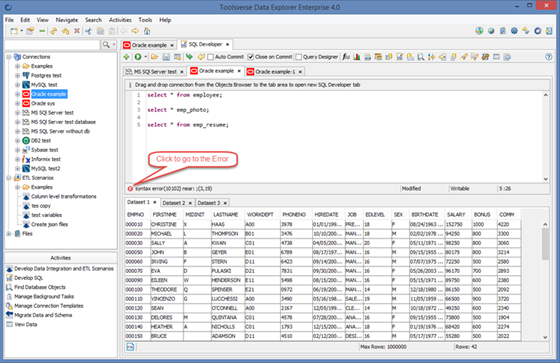The width and height of the screenshot is (560, 363).
Task: Close the Dataset 1 tab
Action: [155, 202]
